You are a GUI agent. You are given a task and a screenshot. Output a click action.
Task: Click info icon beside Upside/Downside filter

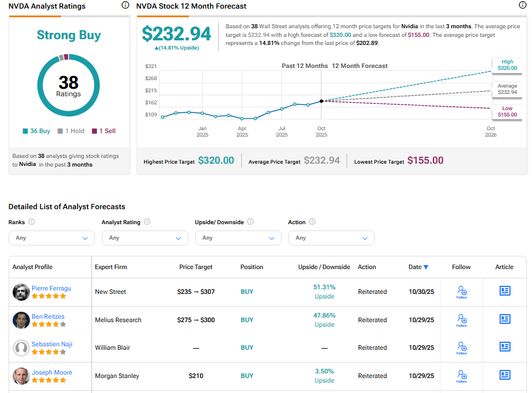pos(250,222)
